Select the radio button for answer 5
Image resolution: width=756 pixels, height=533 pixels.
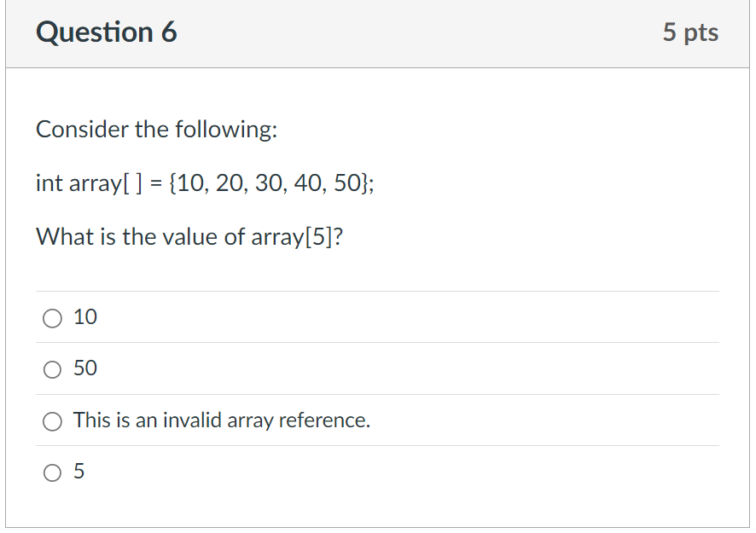click(53, 472)
